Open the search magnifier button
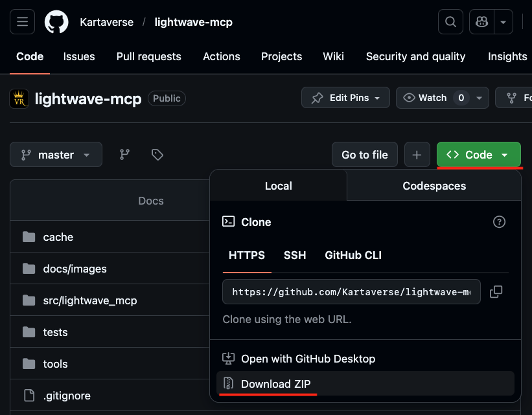 click(x=450, y=22)
